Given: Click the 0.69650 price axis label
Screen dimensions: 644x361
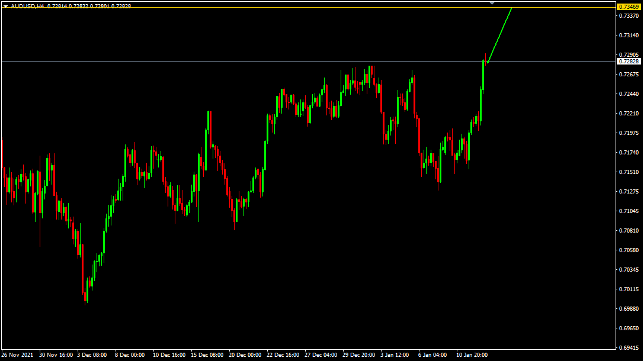Looking at the screenshot, I should coord(629,328).
